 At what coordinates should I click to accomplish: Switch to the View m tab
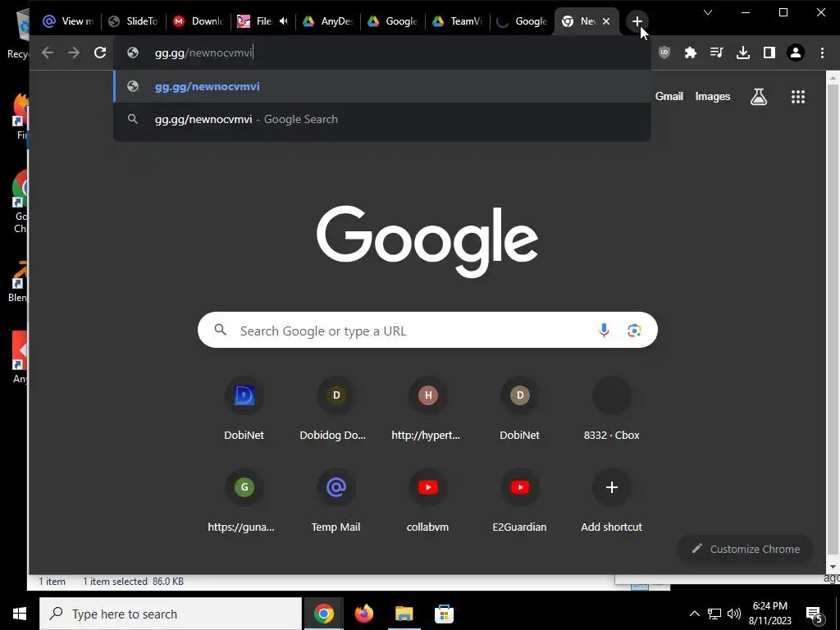coord(69,21)
